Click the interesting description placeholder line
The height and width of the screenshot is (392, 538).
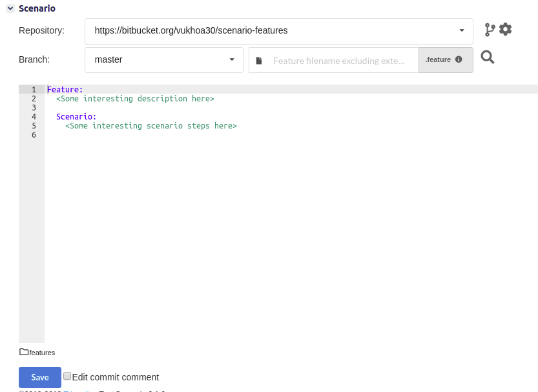point(135,99)
